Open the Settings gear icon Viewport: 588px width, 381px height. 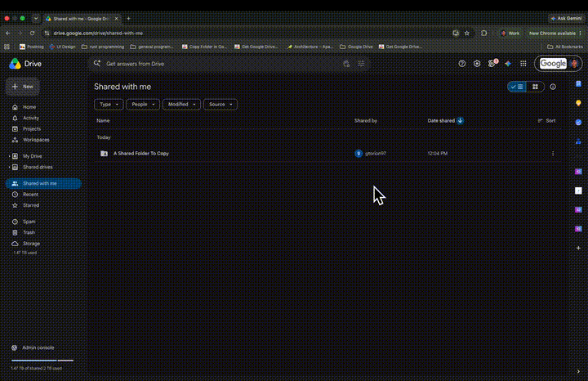click(x=477, y=64)
